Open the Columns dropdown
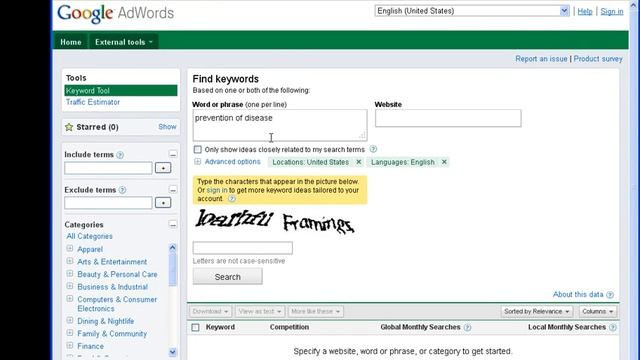Image resolution: width=640 pixels, height=360 pixels. point(598,311)
